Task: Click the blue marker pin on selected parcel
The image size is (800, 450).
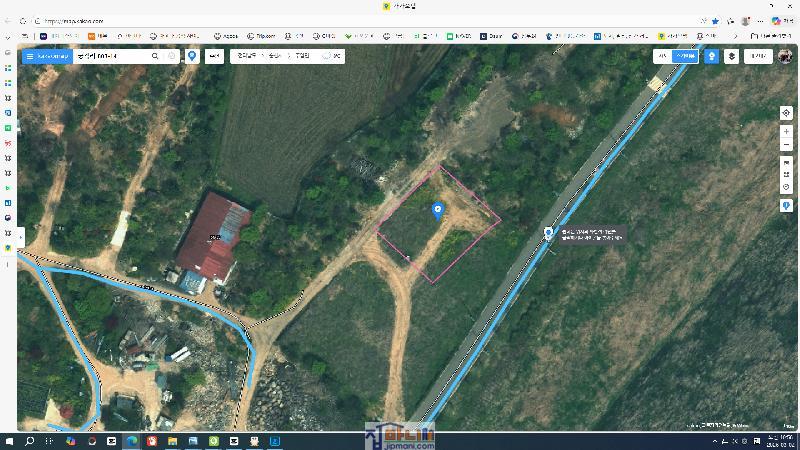Action: click(437, 210)
